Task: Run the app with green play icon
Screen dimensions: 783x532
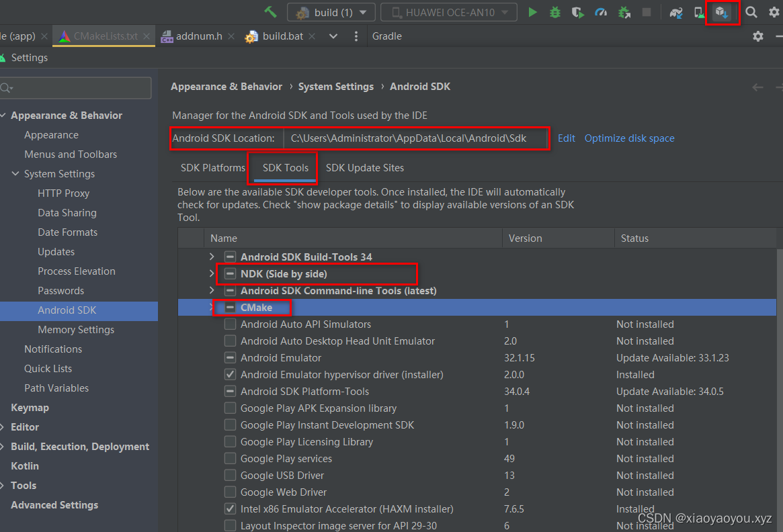Action: pyautogui.click(x=532, y=12)
